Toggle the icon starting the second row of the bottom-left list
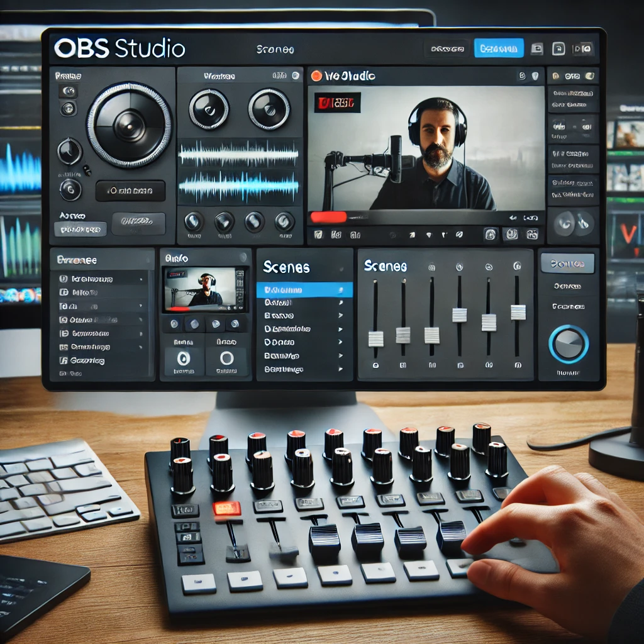The image size is (644, 644). [64, 292]
